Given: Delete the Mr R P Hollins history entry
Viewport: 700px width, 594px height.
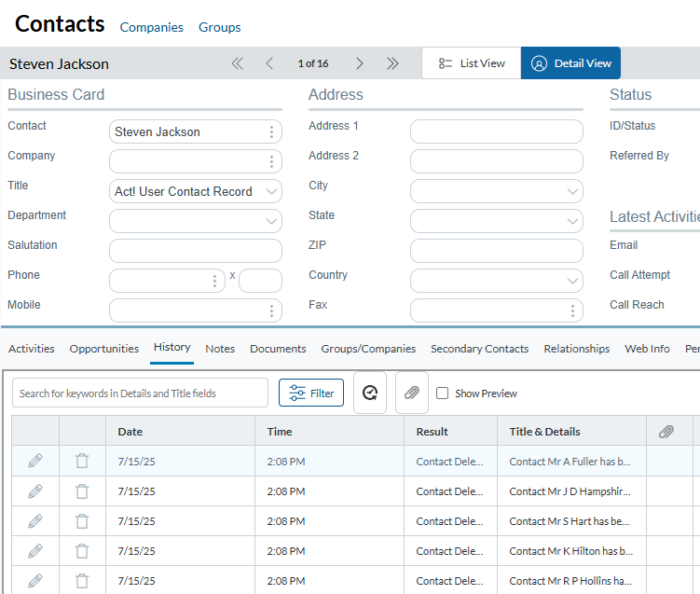Looking at the screenshot, I should click(82, 581).
